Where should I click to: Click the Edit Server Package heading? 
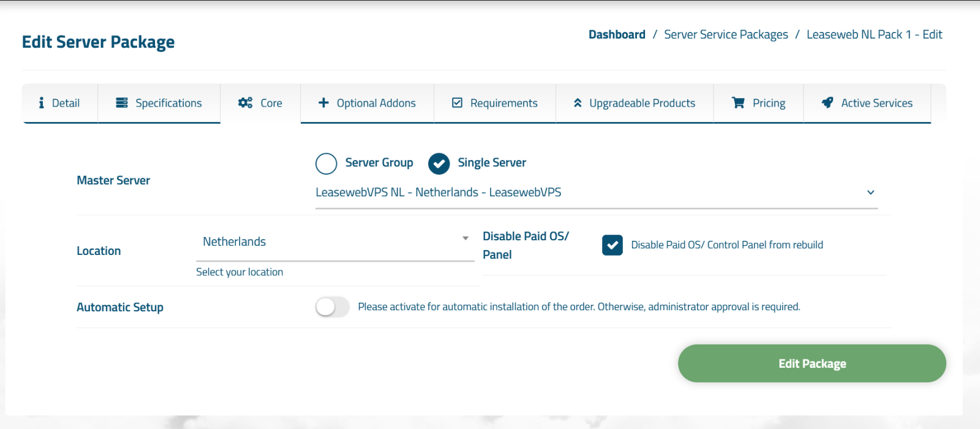98,42
